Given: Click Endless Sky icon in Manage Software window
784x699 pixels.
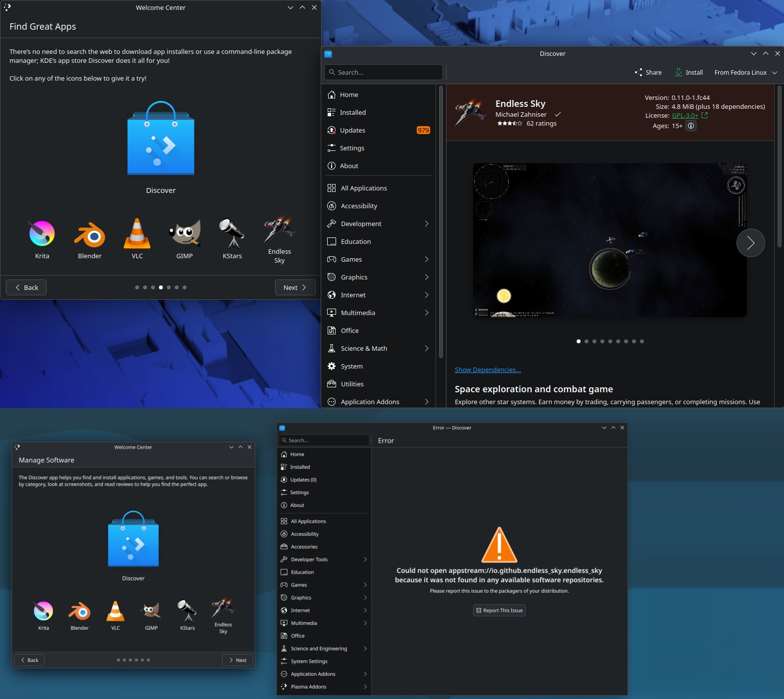Looking at the screenshot, I should click(223, 608).
